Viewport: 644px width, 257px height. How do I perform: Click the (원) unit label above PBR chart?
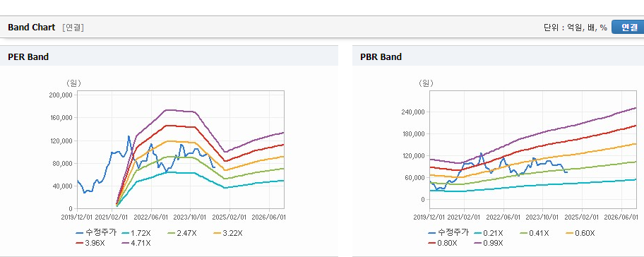pyautogui.click(x=426, y=83)
